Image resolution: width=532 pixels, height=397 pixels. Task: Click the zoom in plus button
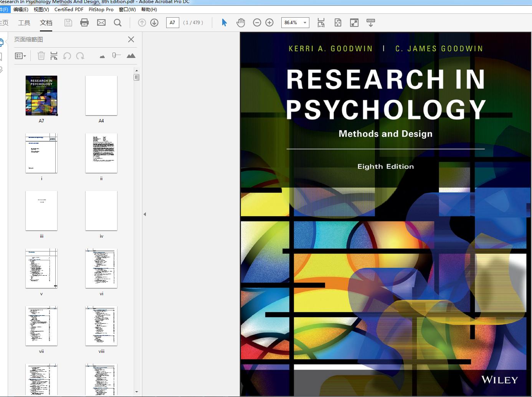[x=269, y=23]
